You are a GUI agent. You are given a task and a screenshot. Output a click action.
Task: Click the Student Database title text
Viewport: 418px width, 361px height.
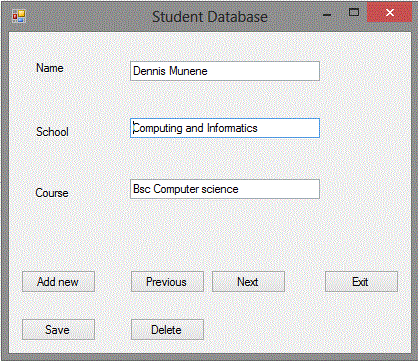pos(210,17)
